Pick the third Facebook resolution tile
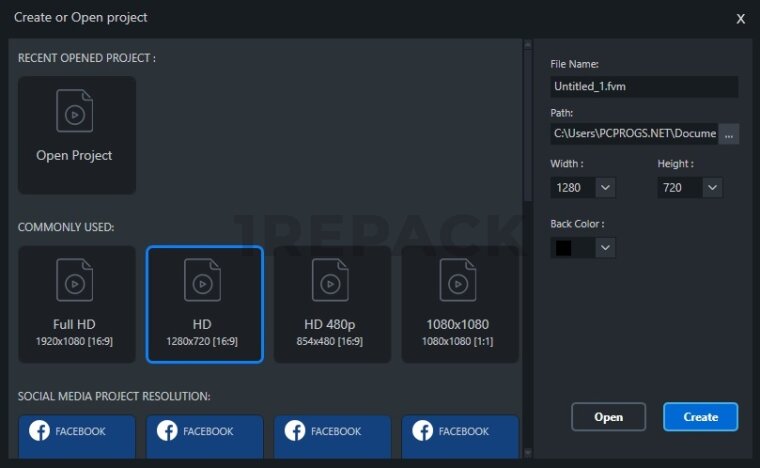760x468 pixels. (332, 437)
